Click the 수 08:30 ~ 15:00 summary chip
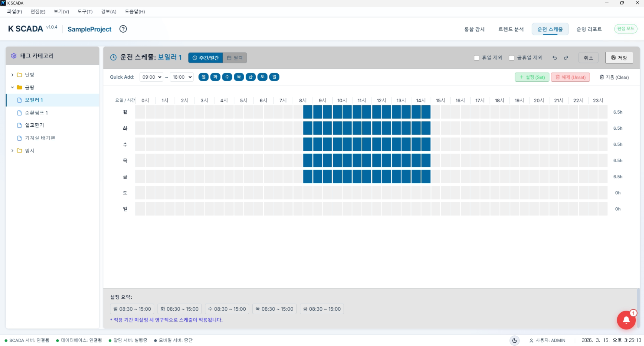The height and width of the screenshot is (346, 644). point(227,309)
